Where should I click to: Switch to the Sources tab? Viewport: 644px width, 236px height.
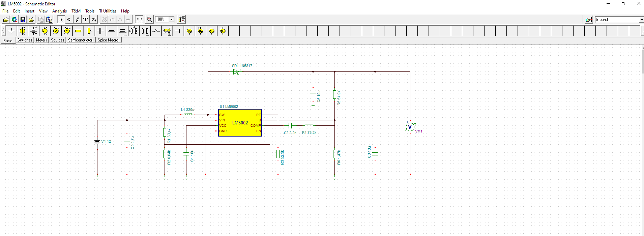57,40
